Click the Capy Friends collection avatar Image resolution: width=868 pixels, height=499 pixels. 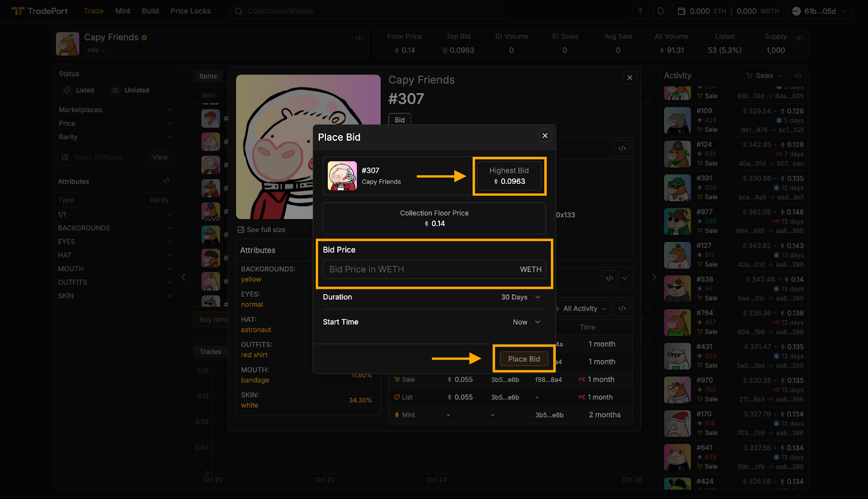point(67,44)
